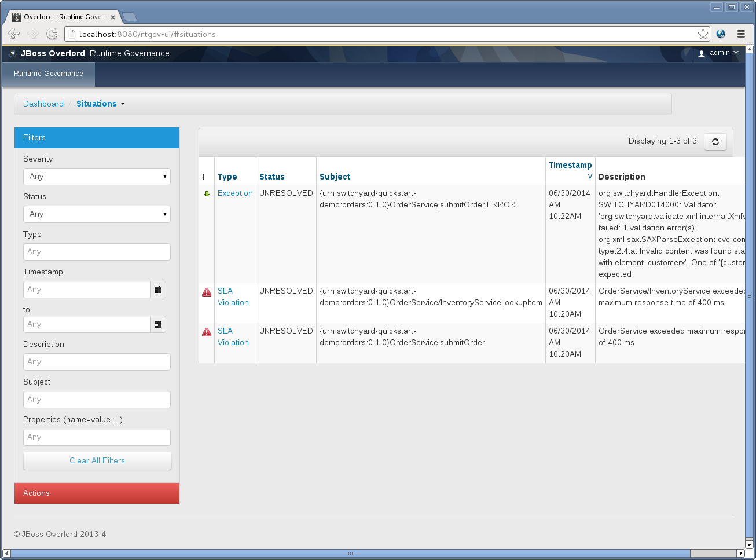The image size is (756, 560).
Task: Open the Situations breadcrumb dropdown
Action: point(101,104)
